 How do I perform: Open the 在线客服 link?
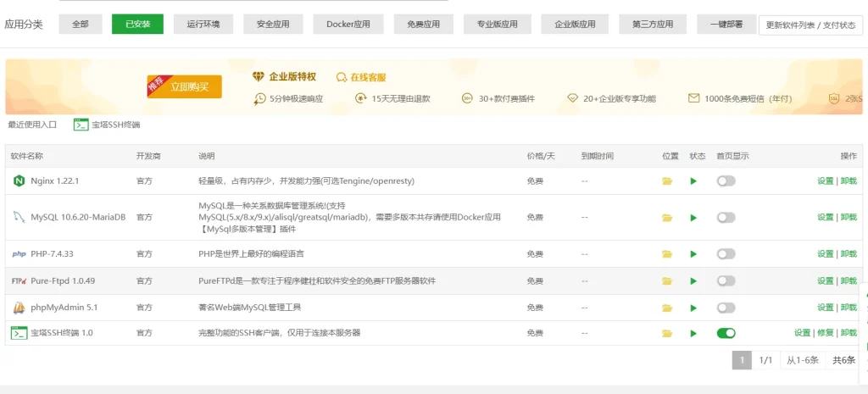click(368, 77)
